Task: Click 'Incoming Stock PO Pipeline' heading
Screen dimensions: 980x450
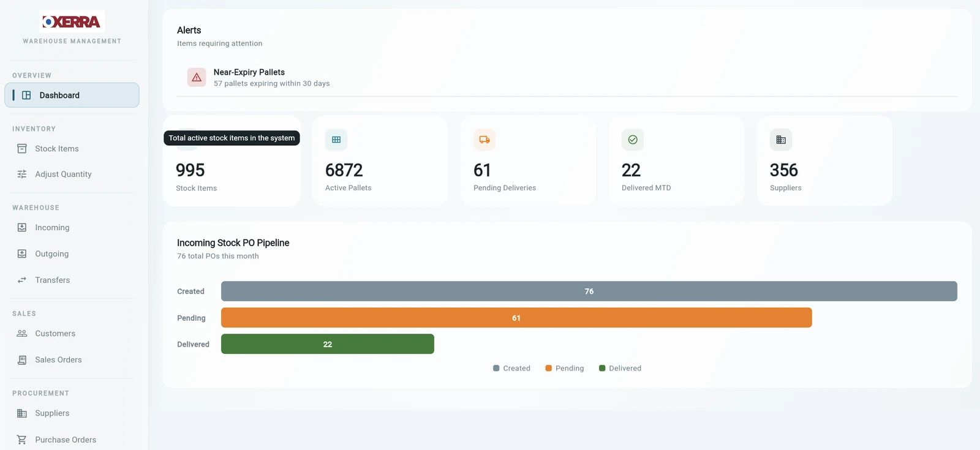Action: 233,243
